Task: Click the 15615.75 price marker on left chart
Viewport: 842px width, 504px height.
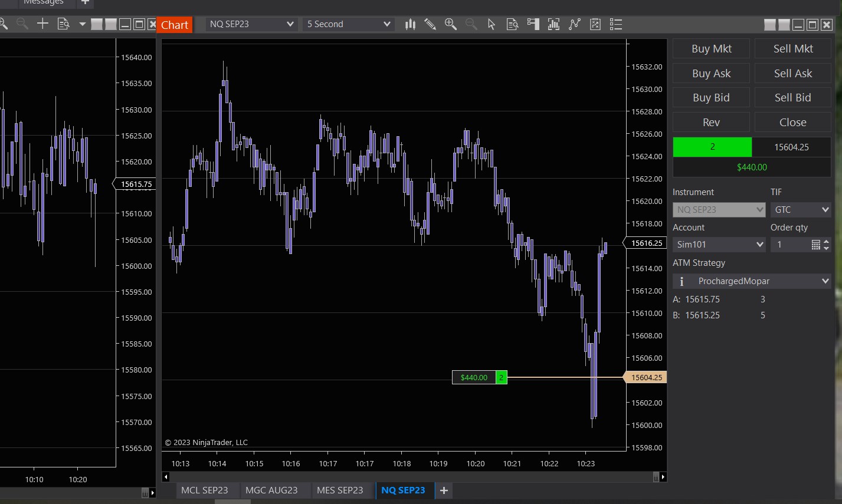Action: coord(136,184)
